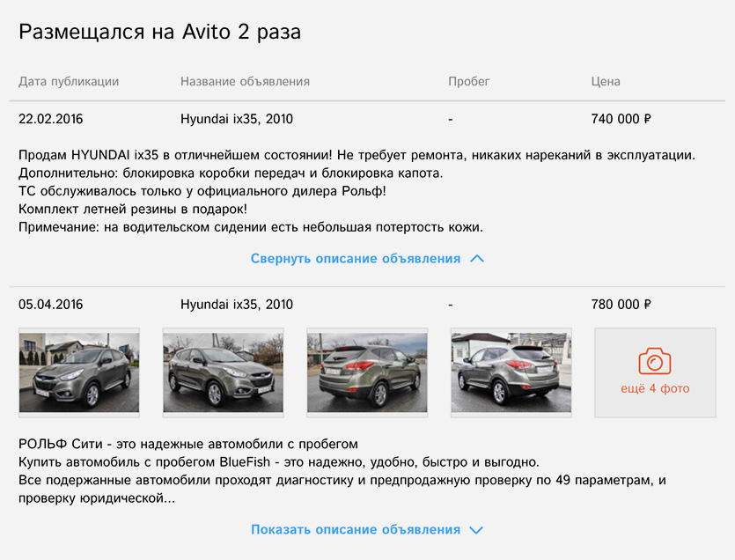The image size is (735, 560).
Task: Click the up chevron next to "Свернуть описание"
Action: pyautogui.click(x=477, y=258)
